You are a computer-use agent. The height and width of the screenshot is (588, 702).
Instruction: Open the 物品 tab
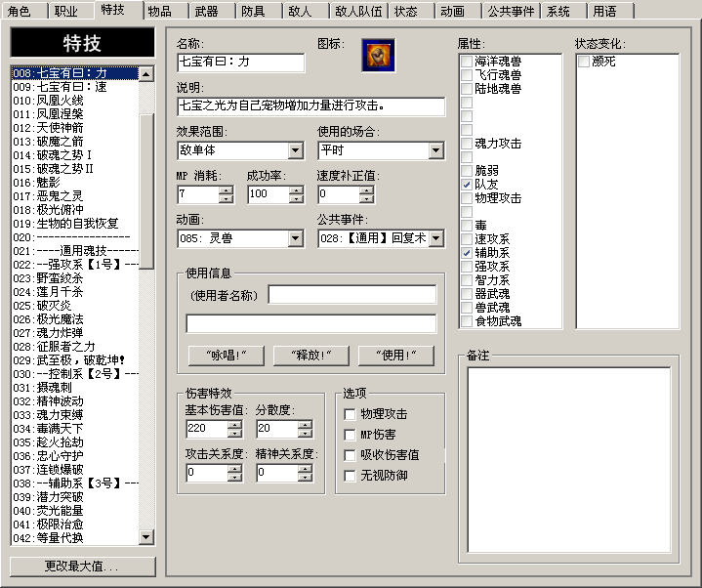(165, 11)
